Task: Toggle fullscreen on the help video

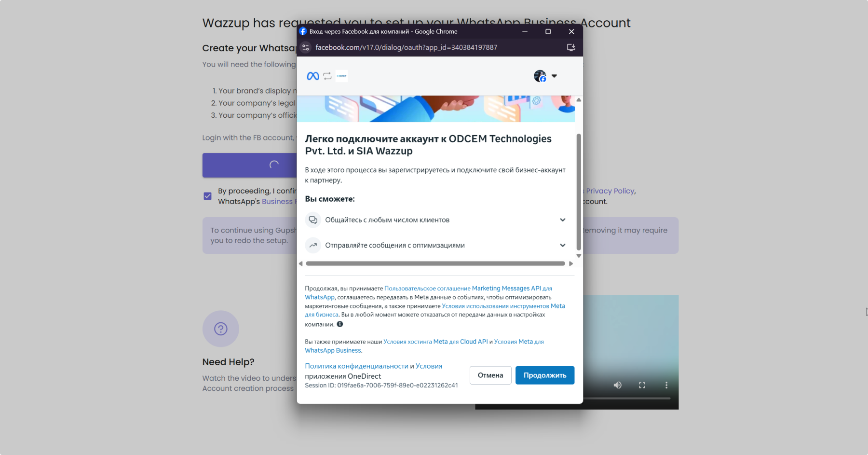Action: (642, 385)
